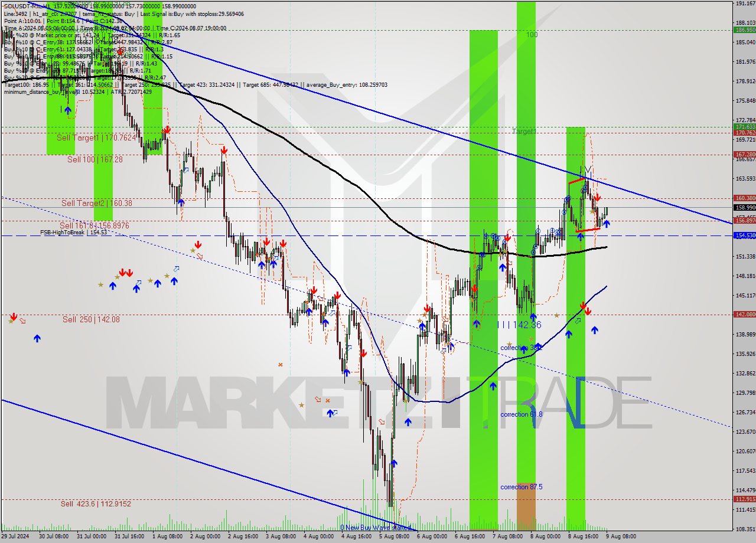Click the 120.607 price scale value
Image resolution: width=756 pixels, height=543 pixels.
745,451
